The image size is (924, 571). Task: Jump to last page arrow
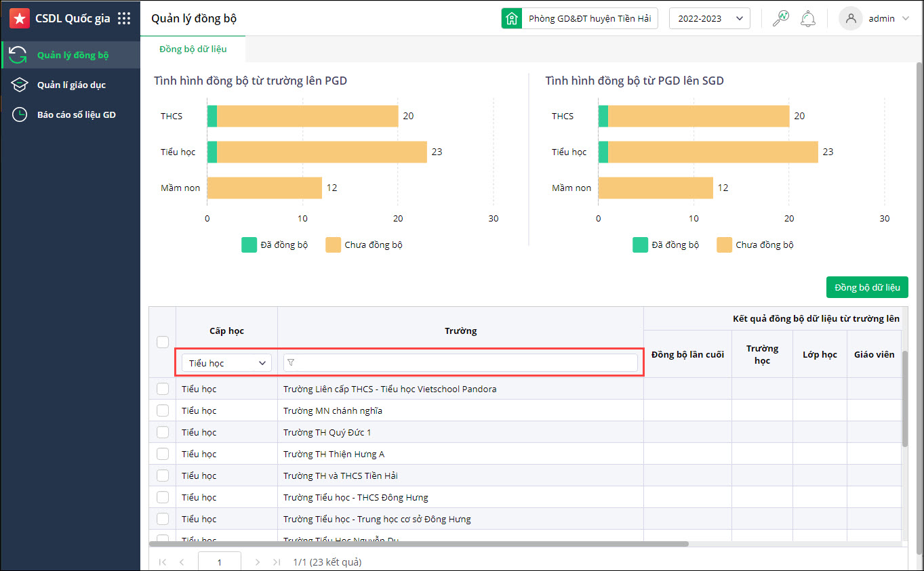point(276,562)
